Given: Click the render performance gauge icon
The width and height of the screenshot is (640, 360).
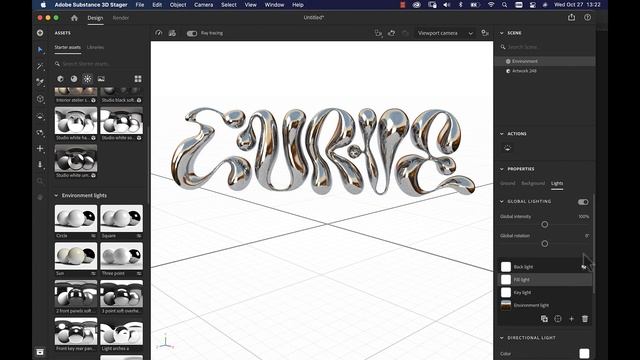Looking at the screenshot, I should 159,33.
